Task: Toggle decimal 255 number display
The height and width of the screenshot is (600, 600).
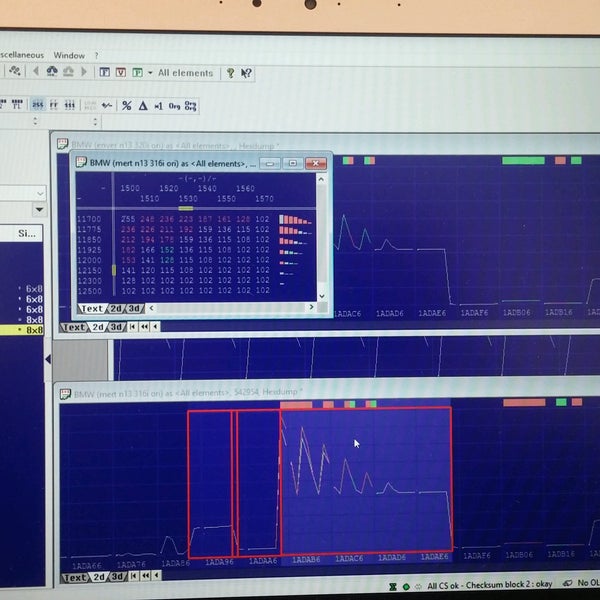Action: click(38, 104)
